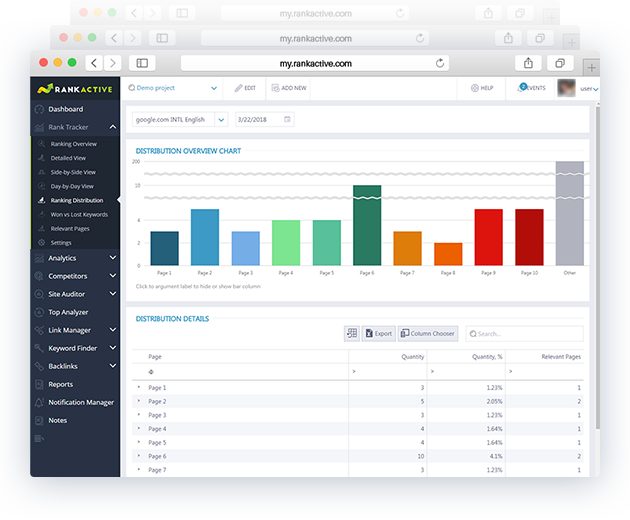Toggle the Other chart label
This screenshot has width=630, height=520.
coord(569,273)
